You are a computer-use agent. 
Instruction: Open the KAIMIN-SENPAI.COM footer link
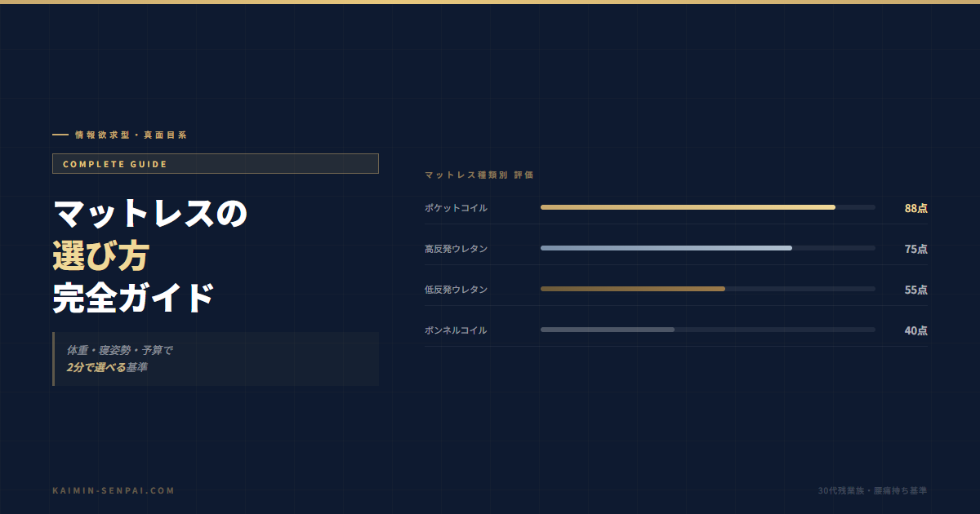(114, 490)
